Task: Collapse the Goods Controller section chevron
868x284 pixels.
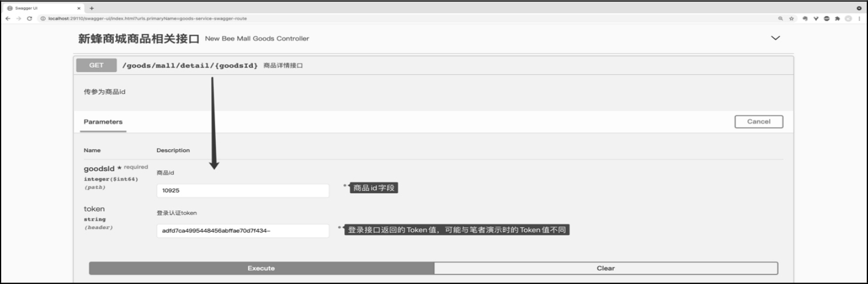Action: coord(775,38)
